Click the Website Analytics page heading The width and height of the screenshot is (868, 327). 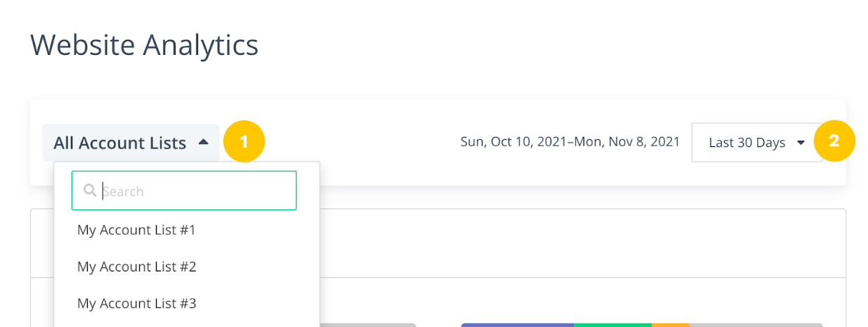(x=145, y=45)
